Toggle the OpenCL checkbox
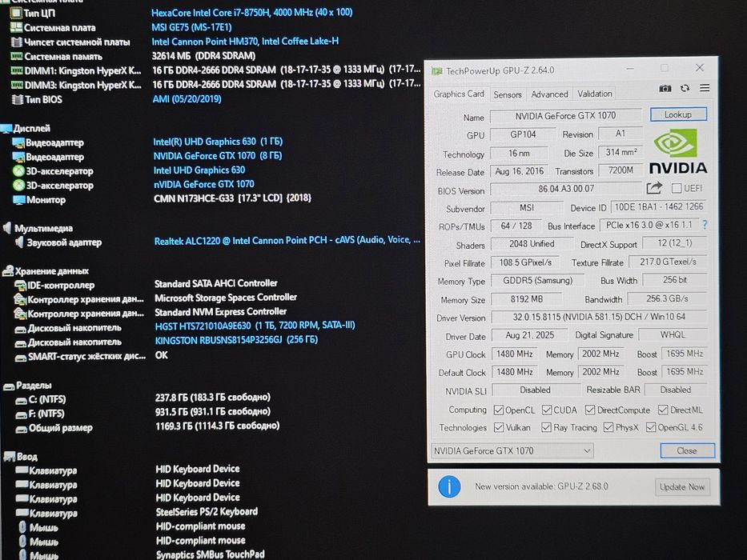 tap(499, 410)
